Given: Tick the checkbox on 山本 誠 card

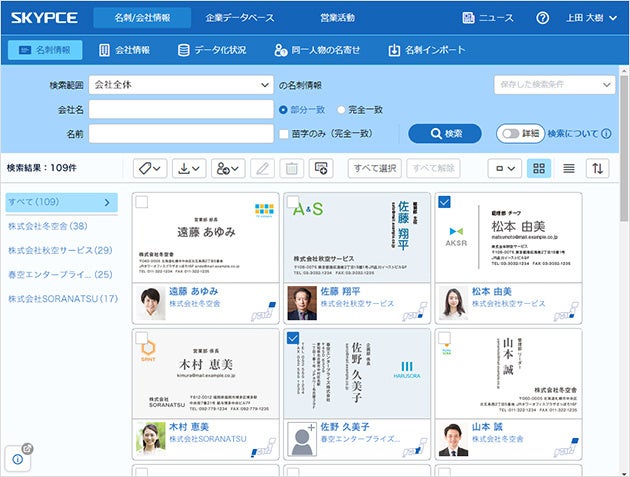Looking at the screenshot, I should [x=444, y=338].
